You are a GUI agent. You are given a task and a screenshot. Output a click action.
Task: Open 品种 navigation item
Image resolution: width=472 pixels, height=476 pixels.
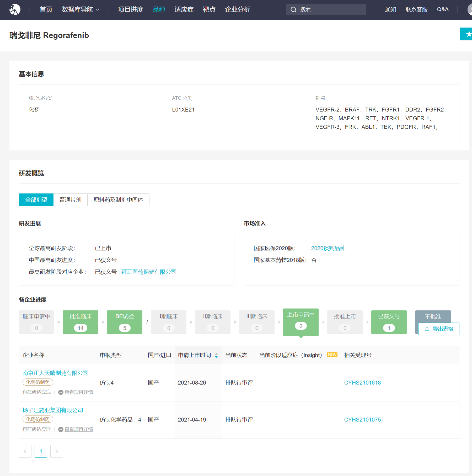pyautogui.click(x=159, y=10)
